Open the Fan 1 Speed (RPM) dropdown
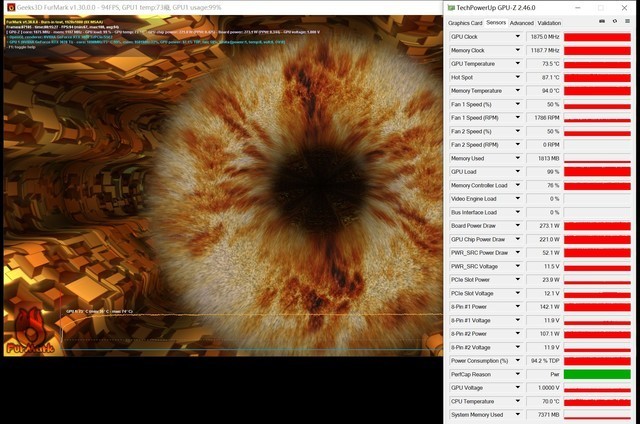 coord(518,118)
